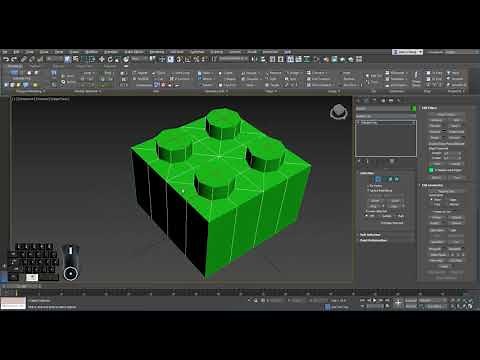
Task: Switch to the Hierarchy command panel tab
Action: (374, 100)
